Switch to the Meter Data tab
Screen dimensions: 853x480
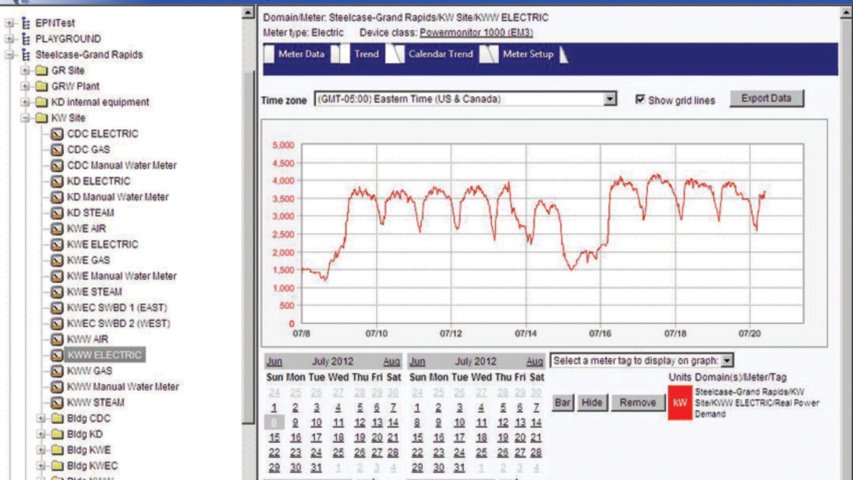(x=301, y=54)
